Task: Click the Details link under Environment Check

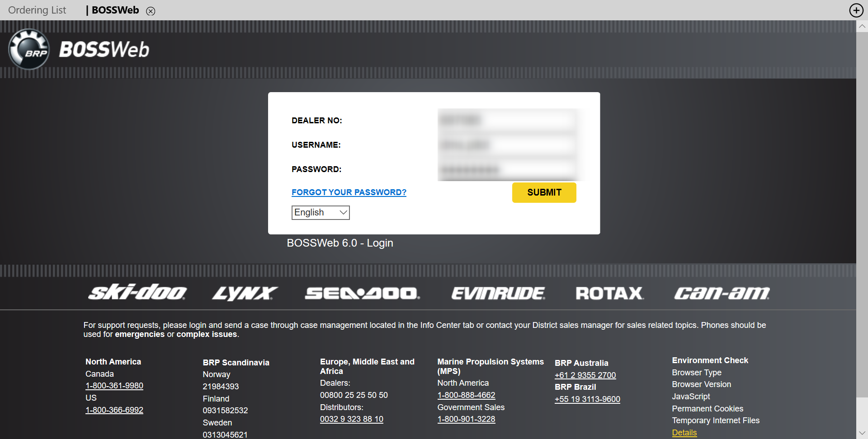Action: coord(684,432)
